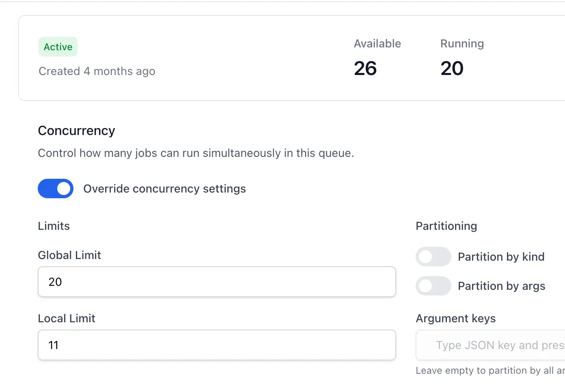Click the Running count value 20

coord(452,68)
